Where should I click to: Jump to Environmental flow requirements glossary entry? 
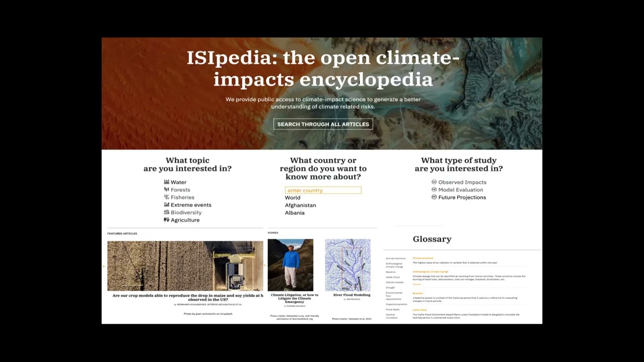click(394, 296)
